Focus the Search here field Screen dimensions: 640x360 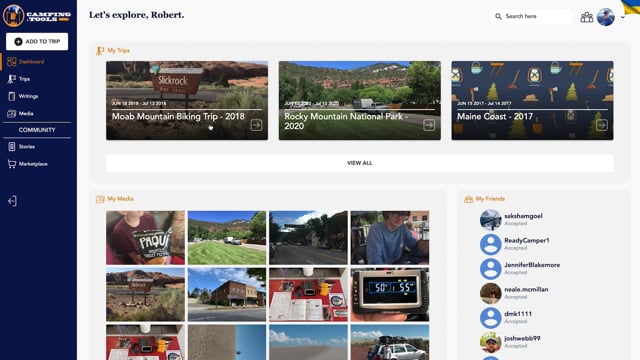pos(532,16)
